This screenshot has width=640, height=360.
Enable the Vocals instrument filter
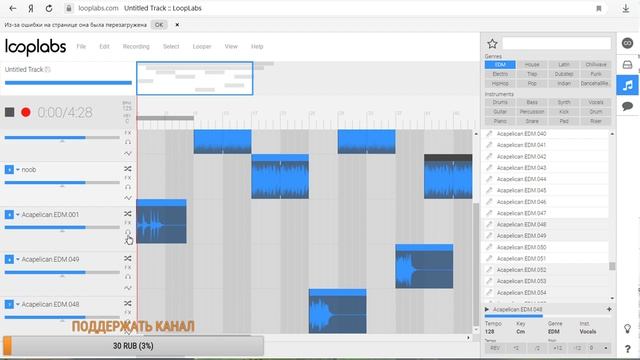point(596,102)
